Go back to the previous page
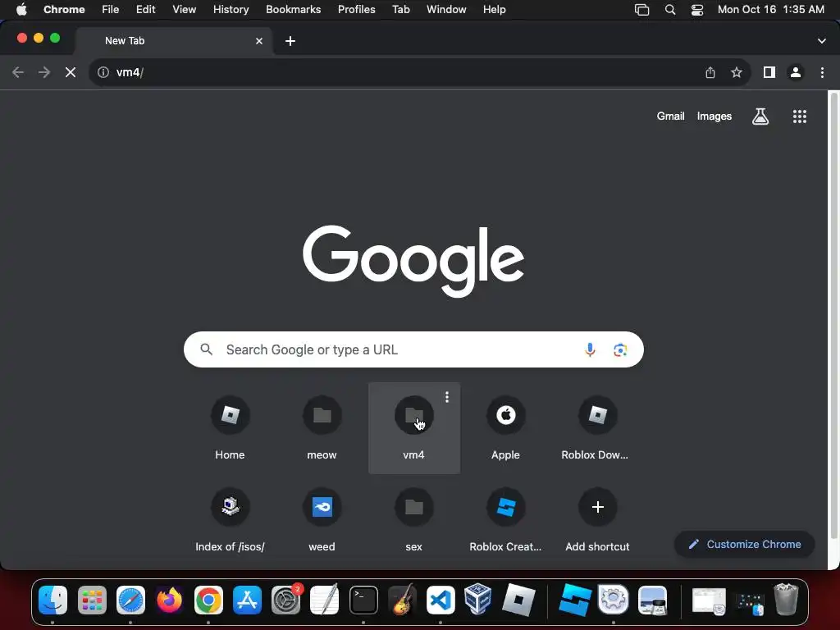Image resolution: width=840 pixels, height=630 pixels. pyautogui.click(x=18, y=72)
